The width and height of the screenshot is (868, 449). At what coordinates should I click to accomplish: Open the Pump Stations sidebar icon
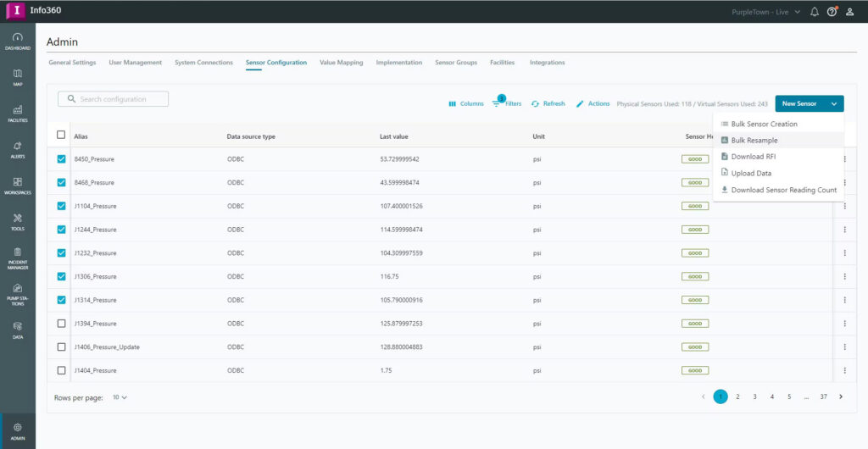coord(17,287)
